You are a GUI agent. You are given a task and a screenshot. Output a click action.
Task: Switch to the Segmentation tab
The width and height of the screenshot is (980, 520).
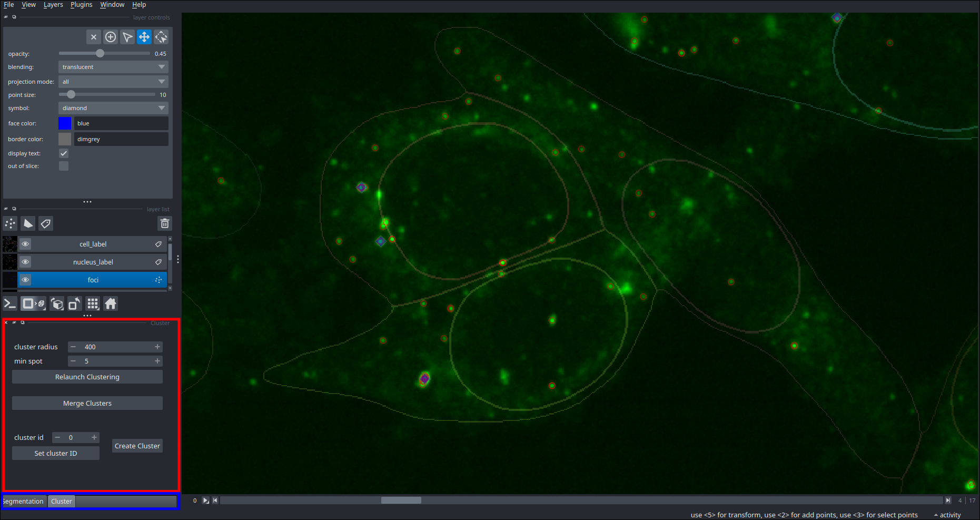point(24,501)
